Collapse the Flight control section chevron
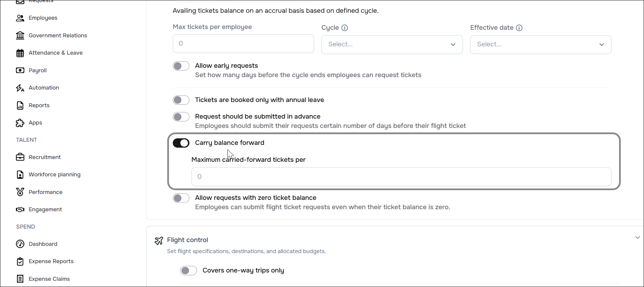This screenshot has width=644, height=287. coord(637,238)
